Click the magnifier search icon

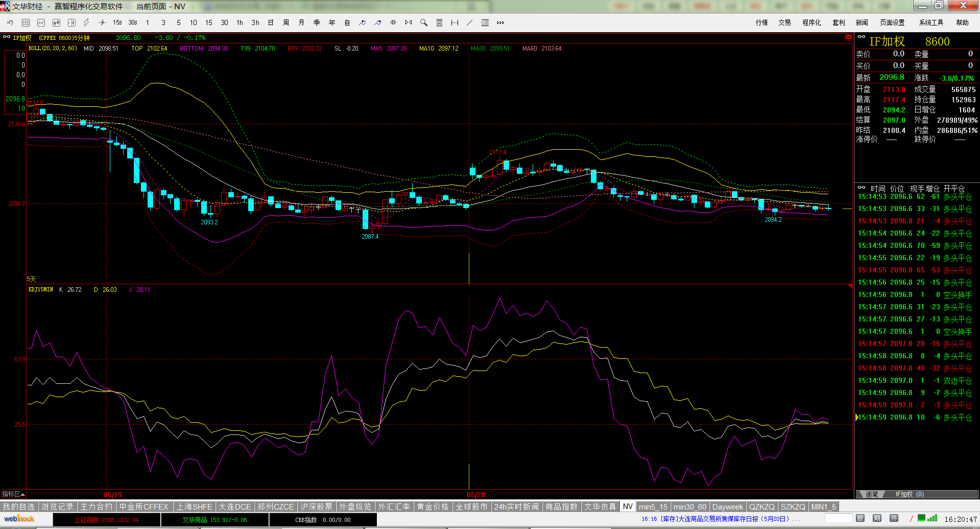click(424, 22)
